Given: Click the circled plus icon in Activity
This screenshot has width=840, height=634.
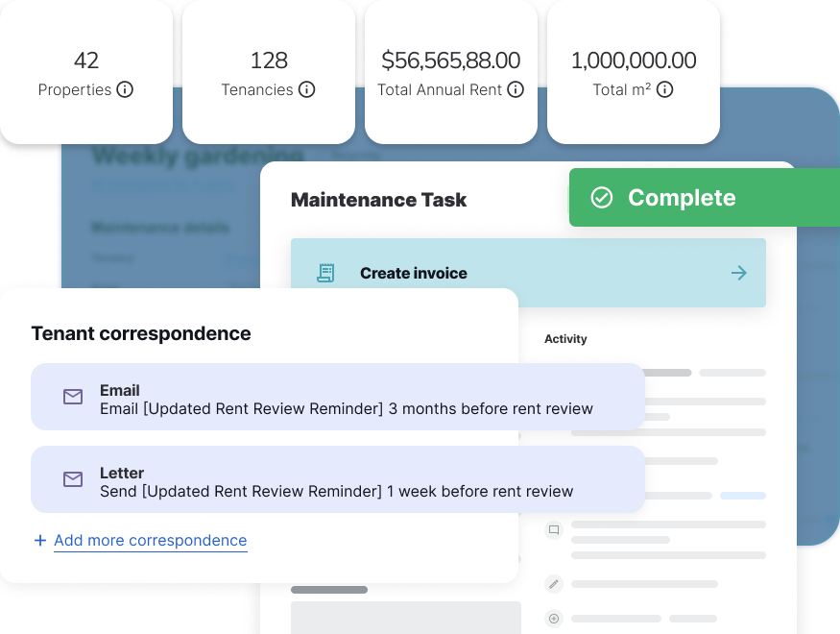Looking at the screenshot, I should pyautogui.click(x=554, y=619).
